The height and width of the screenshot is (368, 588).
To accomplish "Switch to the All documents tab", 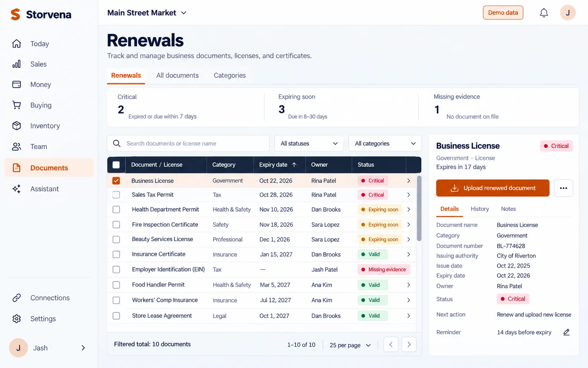I will (x=178, y=75).
